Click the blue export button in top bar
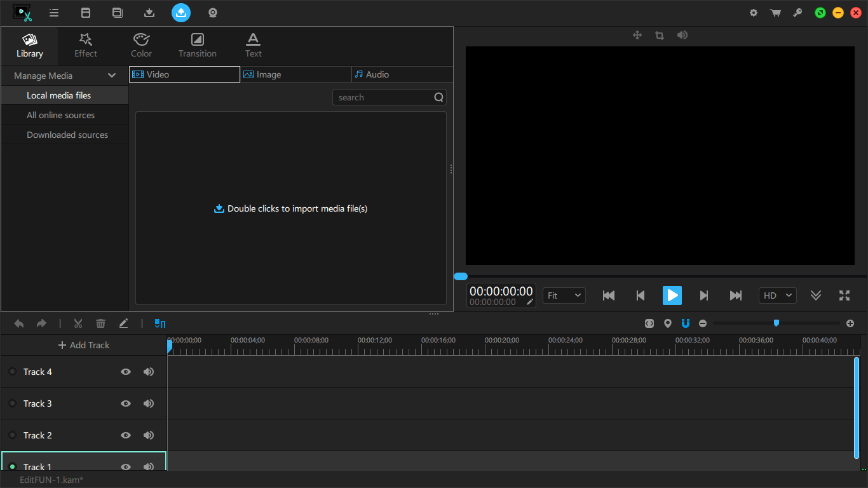 pyautogui.click(x=181, y=13)
